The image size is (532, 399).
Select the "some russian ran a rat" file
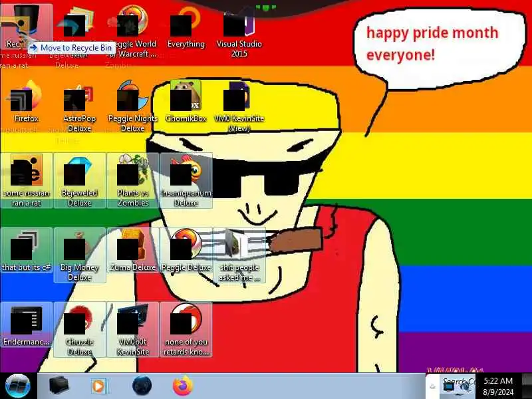pyautogui.click(x=27, y=180)
